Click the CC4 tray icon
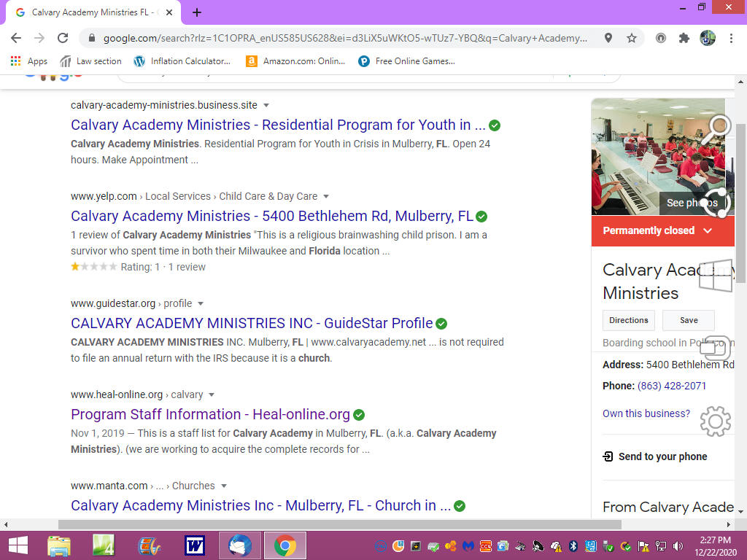Image resolution: width=747 pixels, height=560 pixels. tap(485, 546)
